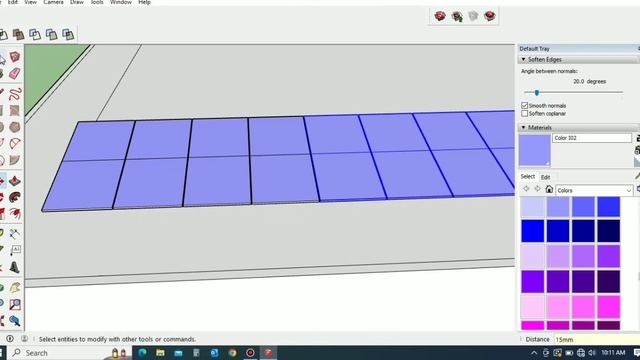The width and height of the screenshot is (640, 360).
Task: Collapse the Soften Edges panel
Action: [523, 60]
